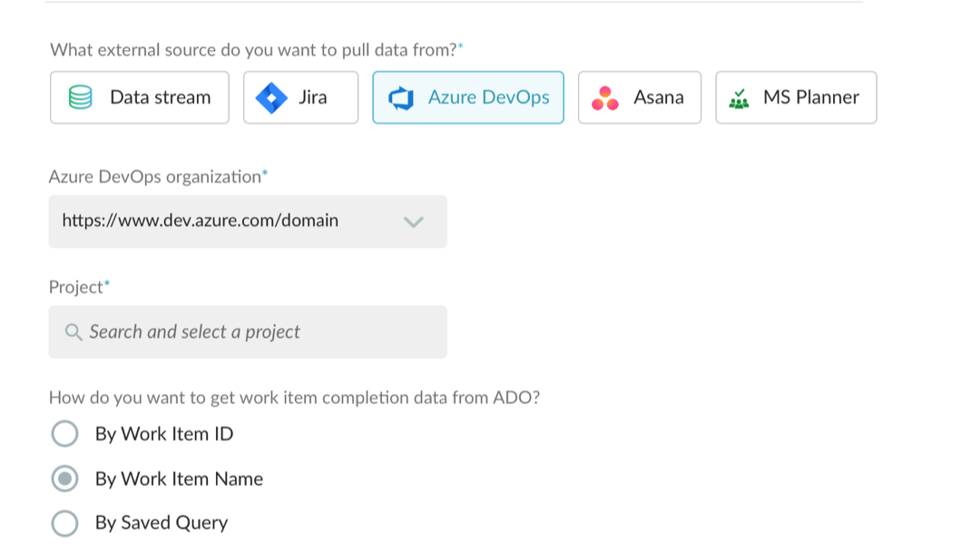Click the 'What external source' question text

[257, 50]
